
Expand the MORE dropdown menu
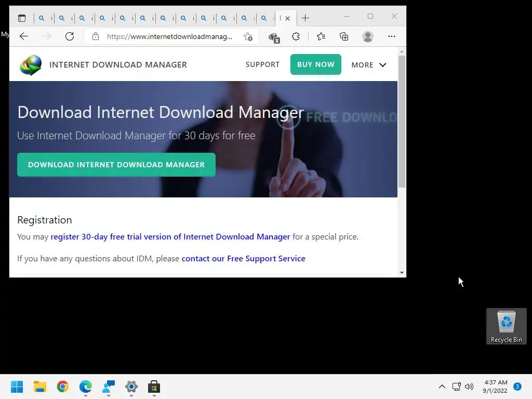tap(369, 65)
